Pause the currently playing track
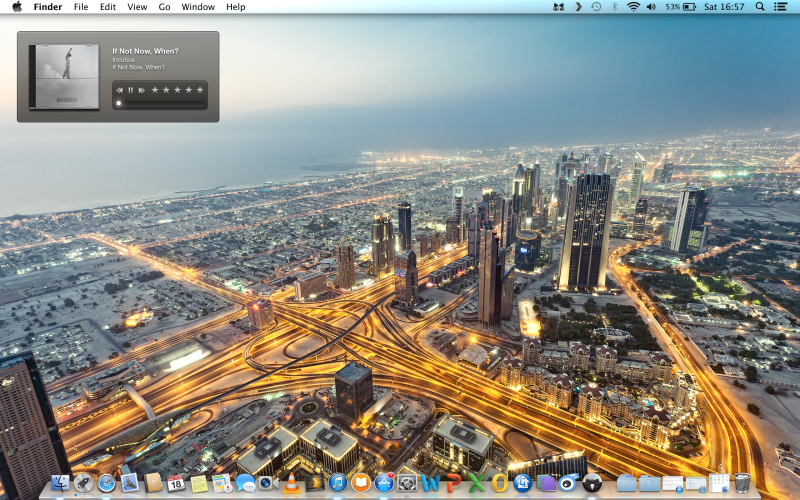The height and width of the screenshot is (500, 800). click(130, 90)
